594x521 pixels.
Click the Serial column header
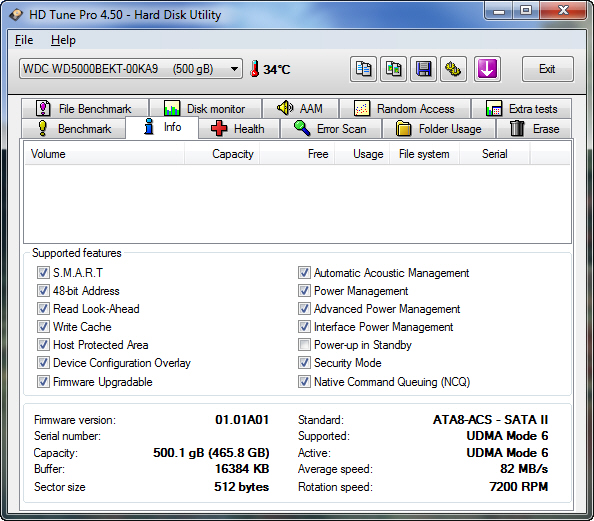[x=495, y=154]
